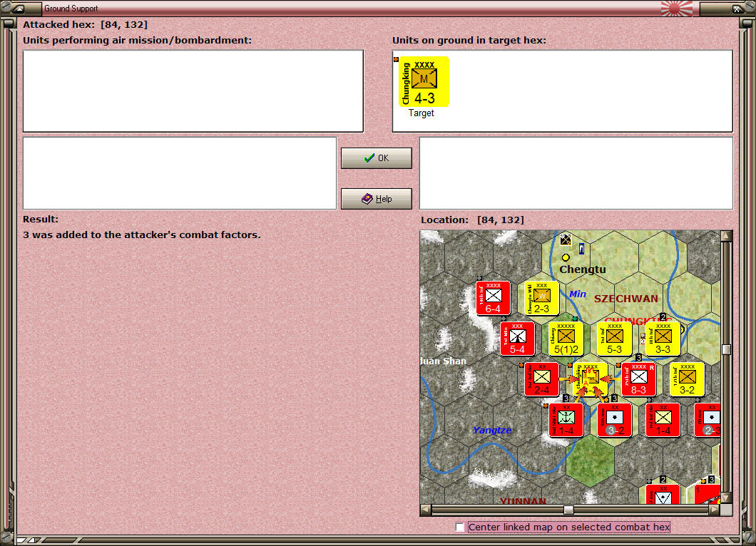Click the map vertical scrollbar thumb

[726, 349]
